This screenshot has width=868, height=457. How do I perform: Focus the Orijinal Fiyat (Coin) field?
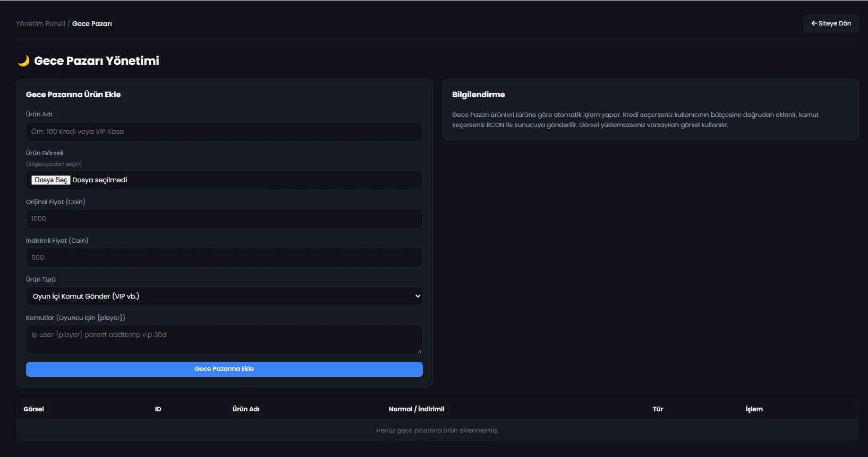[x=224, y=219]
